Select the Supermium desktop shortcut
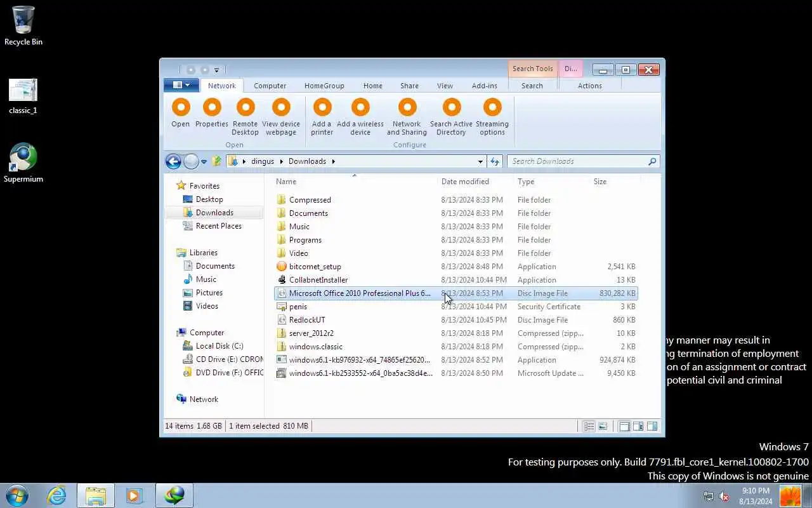The height and width of the screenshot is (508, 812). click(x=23, y=163)
